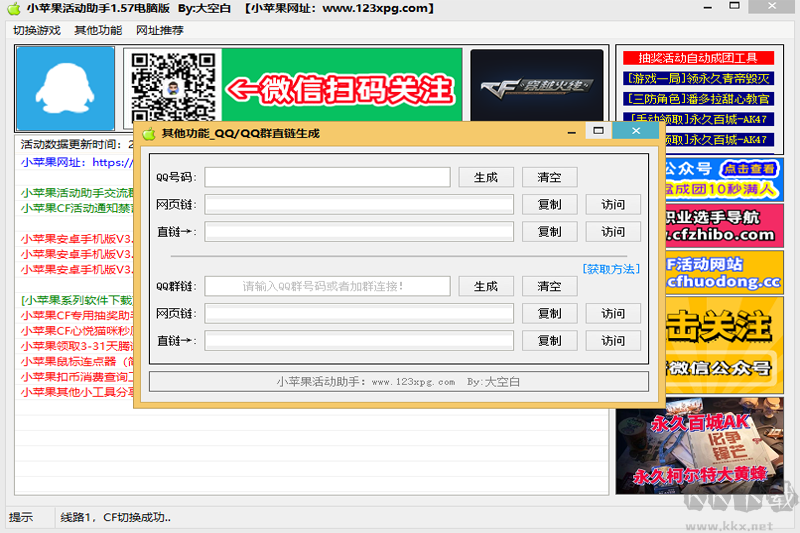Click 小苹果领取3-31天腾 list row
The height and width of the screenshot is (533, 800).
[x=77, y=346]
